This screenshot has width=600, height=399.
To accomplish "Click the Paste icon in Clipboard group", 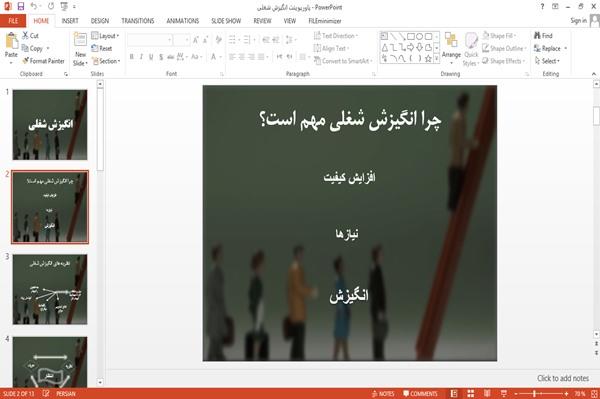I will [x=11, y=41].
